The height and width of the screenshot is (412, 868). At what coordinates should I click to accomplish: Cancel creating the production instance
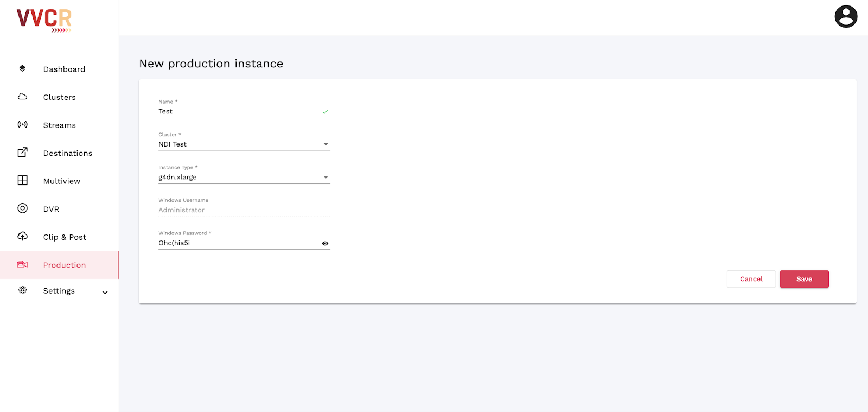pyautogui.click(x=751, y=279)
